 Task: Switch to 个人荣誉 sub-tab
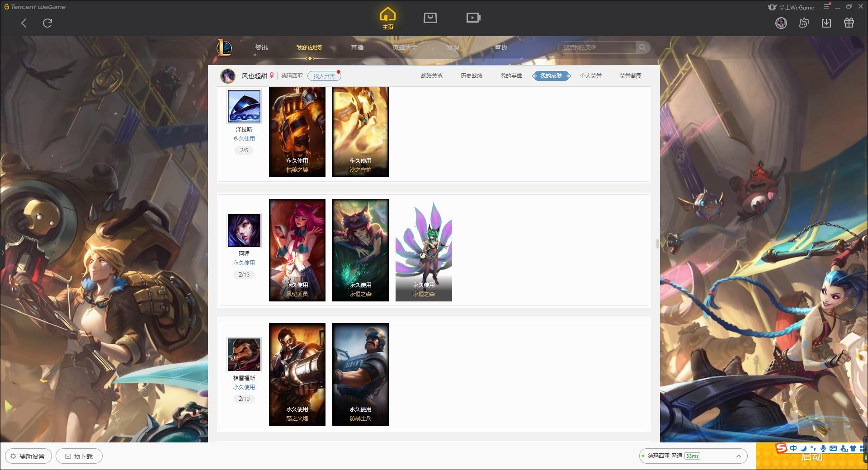[x=591, y=76]
